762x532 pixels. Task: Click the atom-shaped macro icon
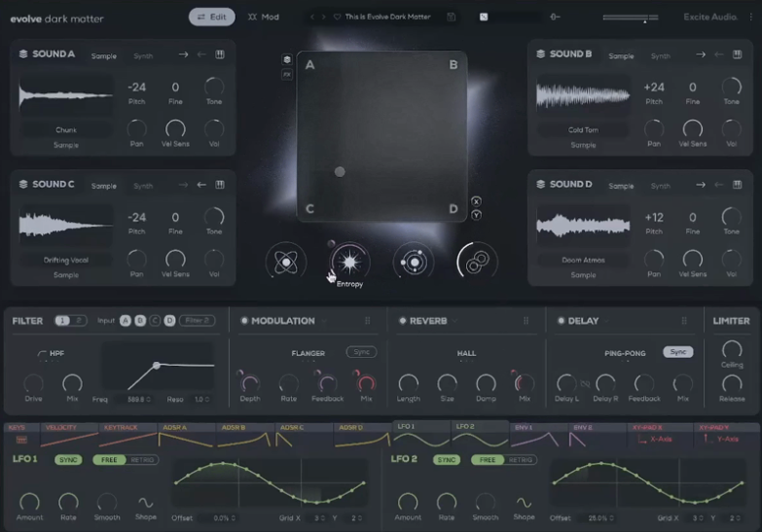(x=286, y=262)
